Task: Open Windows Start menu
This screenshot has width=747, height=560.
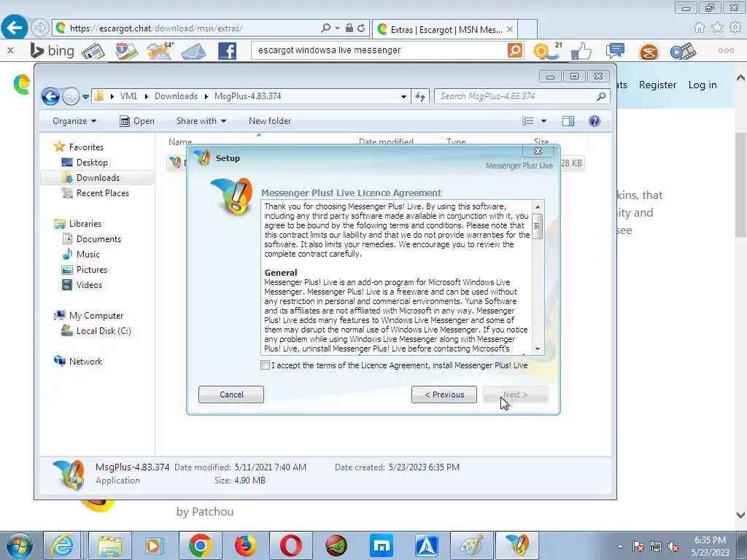Action: click(x=19, y=545)
